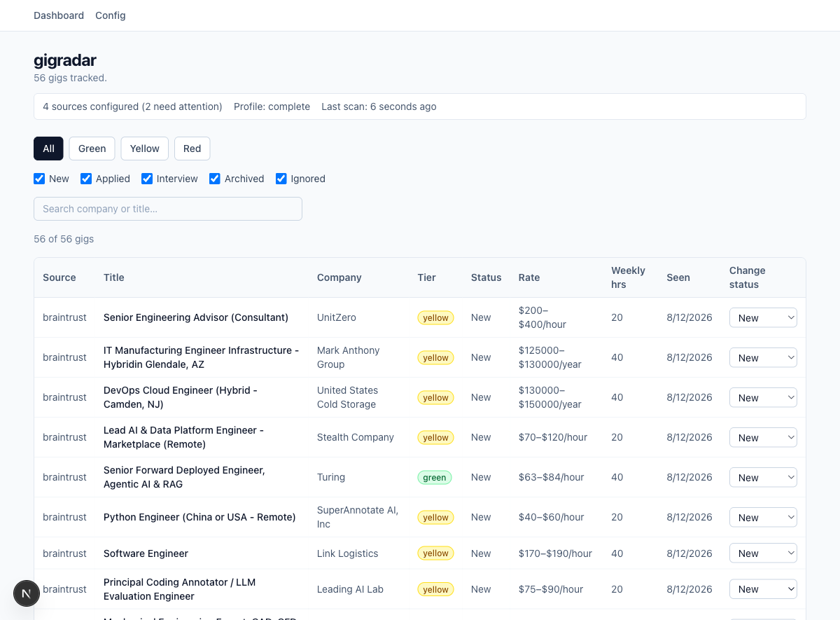840x620 pixels.
Task: Click the search company or title field
Action: (168, 209)
